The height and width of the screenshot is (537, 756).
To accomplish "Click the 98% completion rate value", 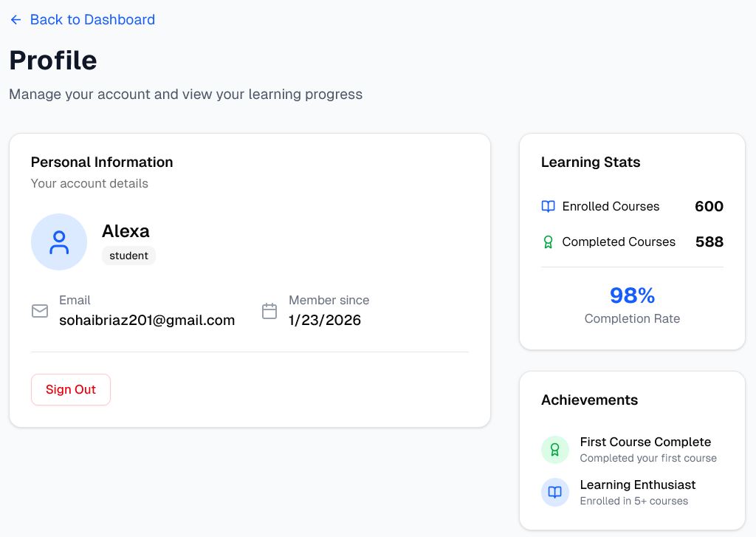I will [x=631, y=295].
